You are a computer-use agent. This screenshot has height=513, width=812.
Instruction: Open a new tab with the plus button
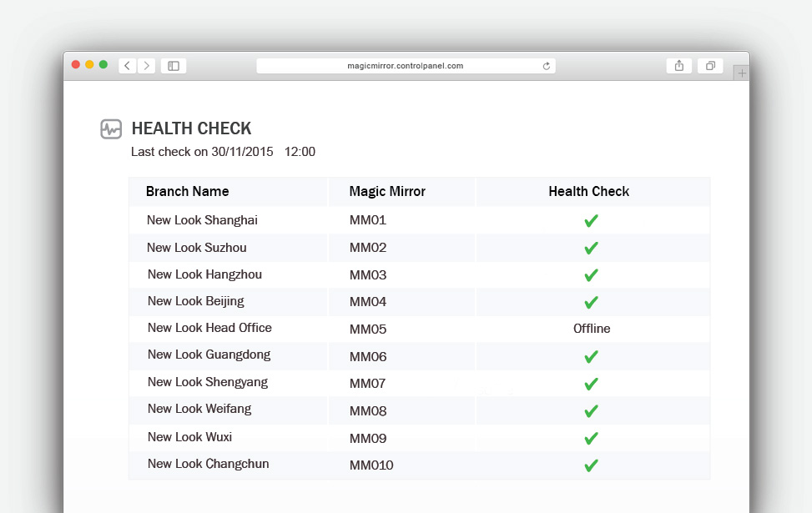(742, 73)
